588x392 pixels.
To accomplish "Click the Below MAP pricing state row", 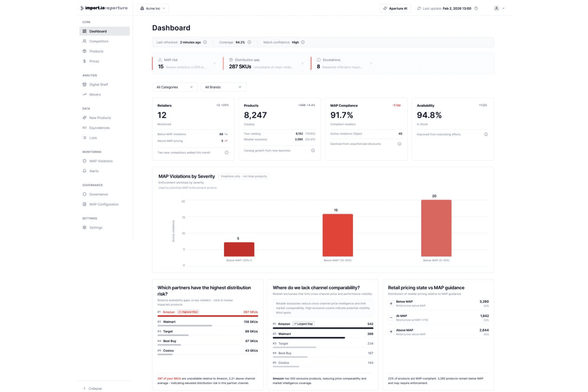I will click(x=439, y=303).
